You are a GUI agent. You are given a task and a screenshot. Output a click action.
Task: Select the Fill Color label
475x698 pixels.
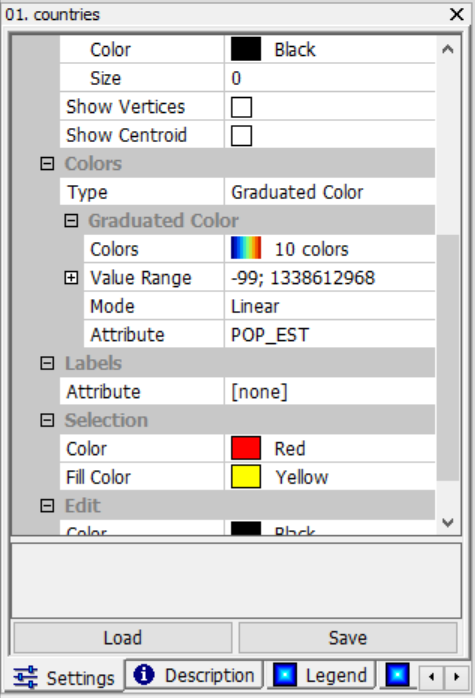(98, 477)
